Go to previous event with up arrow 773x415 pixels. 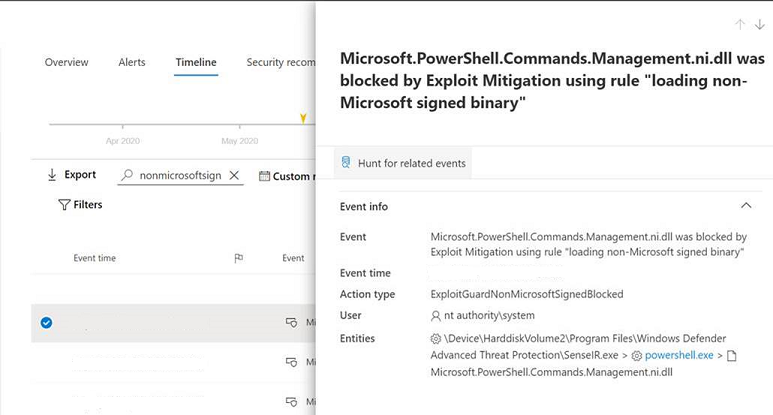click(x=739, y=24)
